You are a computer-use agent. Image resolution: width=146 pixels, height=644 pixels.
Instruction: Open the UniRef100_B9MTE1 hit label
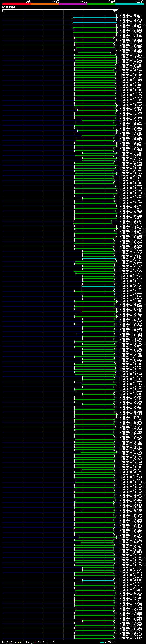click(x=131, y=17)
